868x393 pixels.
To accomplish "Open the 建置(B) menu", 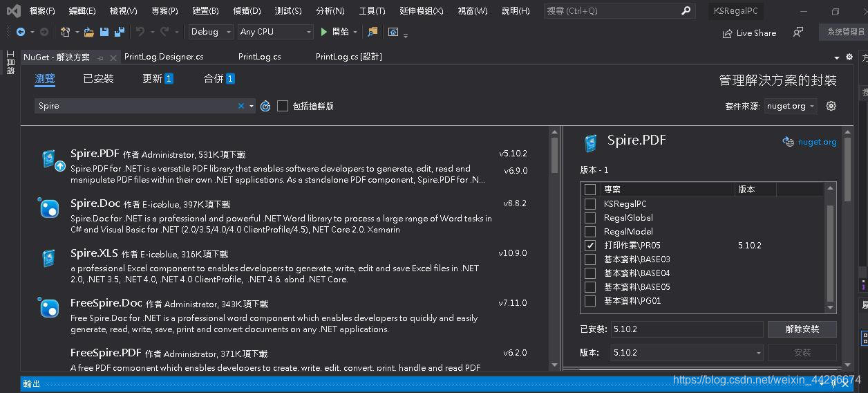I will [x=205, y=11].
